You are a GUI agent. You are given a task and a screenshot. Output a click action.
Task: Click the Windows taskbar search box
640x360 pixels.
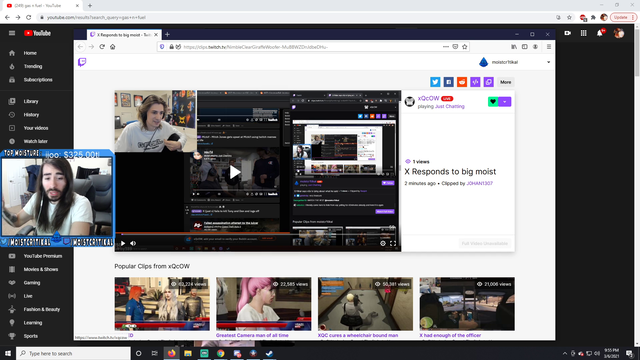[73, 353]
